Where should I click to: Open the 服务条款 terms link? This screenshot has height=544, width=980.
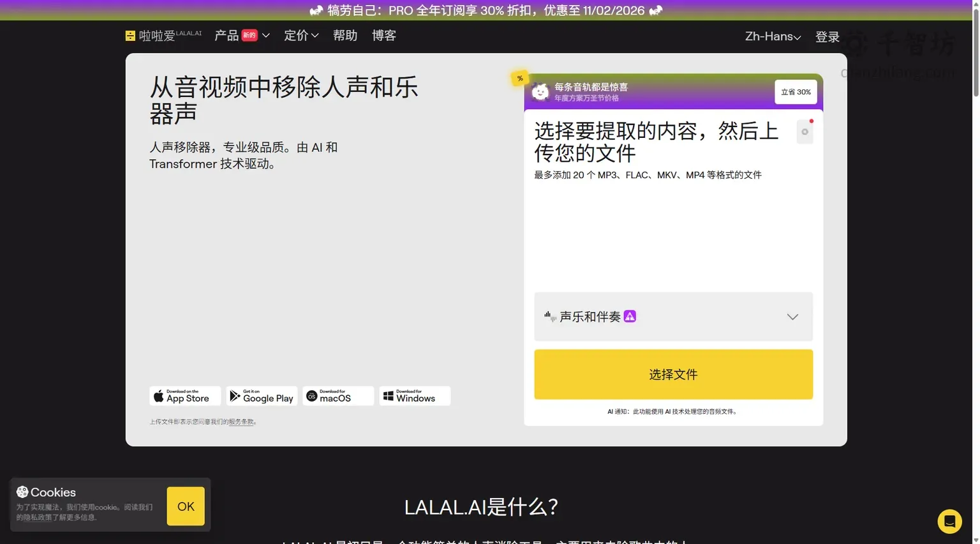click(241, 422)
